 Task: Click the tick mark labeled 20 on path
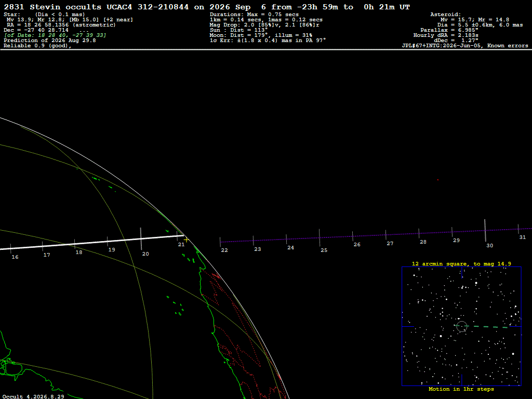point(141,239)
